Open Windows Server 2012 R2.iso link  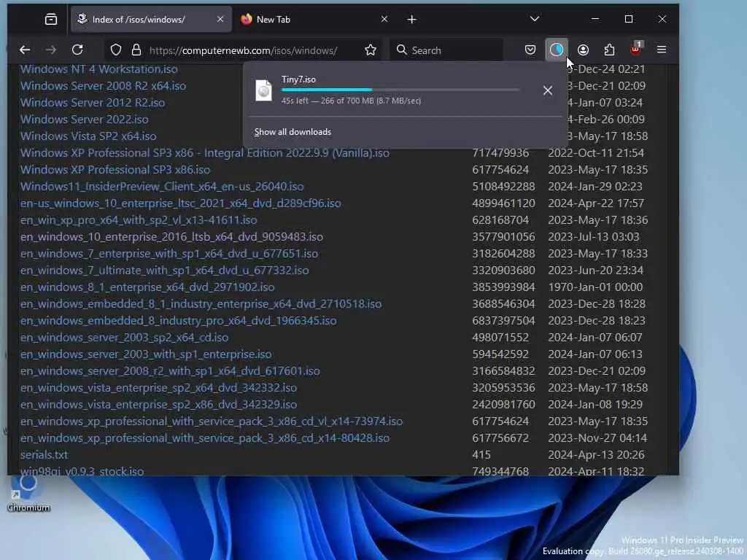point(93,102)
